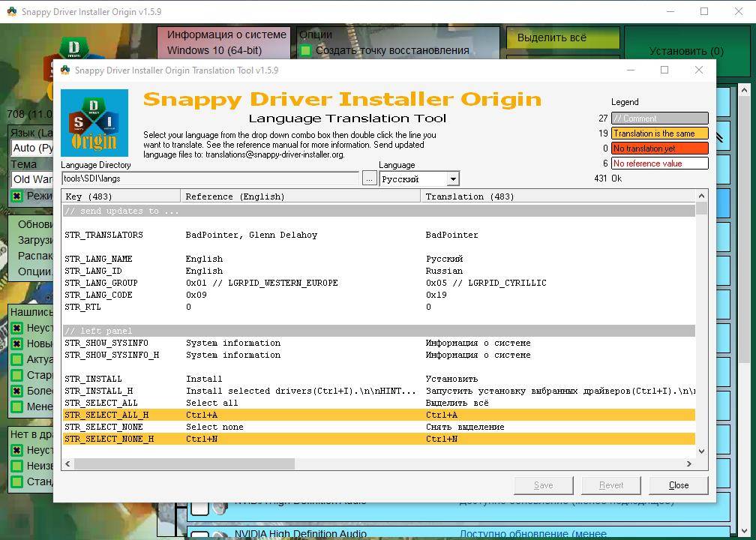Select the highlighted STR_SELECT_ALL_H row

click(x=379, y=415)
